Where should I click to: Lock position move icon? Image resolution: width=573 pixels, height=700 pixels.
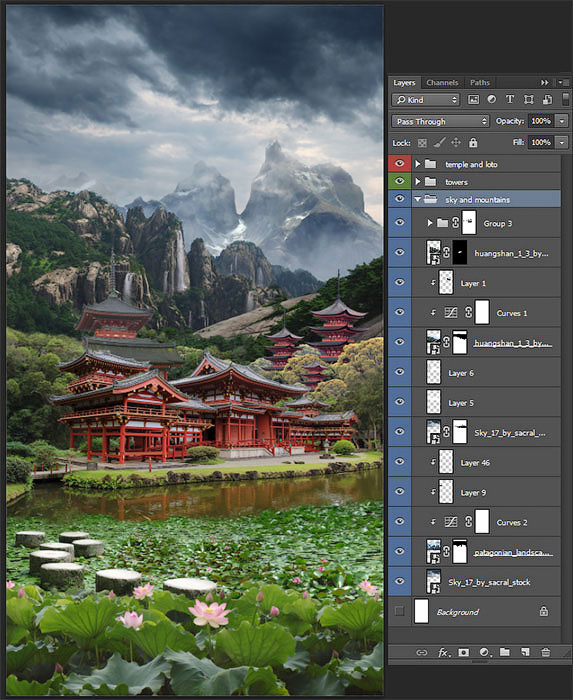[456, 142]
